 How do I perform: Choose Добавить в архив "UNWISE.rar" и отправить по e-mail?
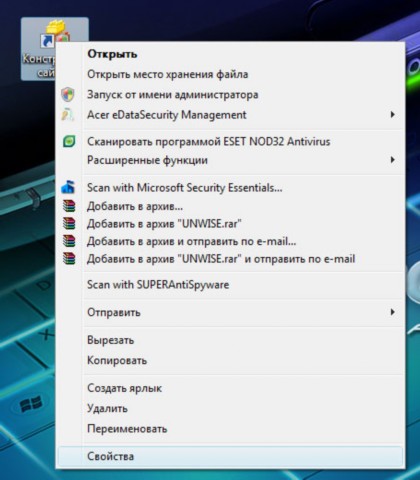[x=230, y=259]
